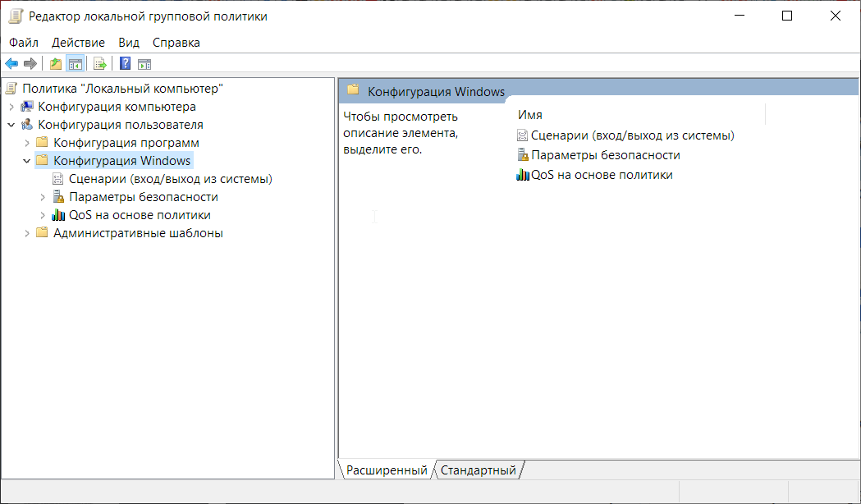Minimize the policy editor window
The height and width of the screenshot is (504, 861).
pyautogui.click(x=739, y=16)
